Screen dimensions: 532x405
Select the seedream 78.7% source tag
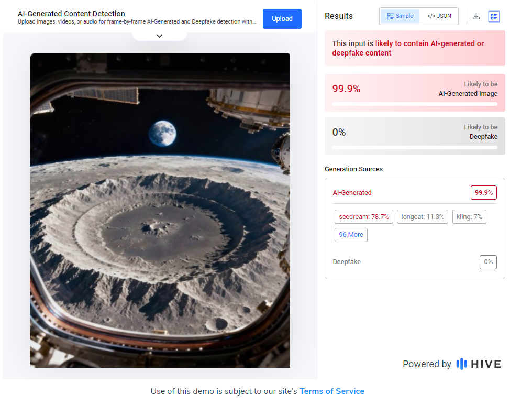363,217
